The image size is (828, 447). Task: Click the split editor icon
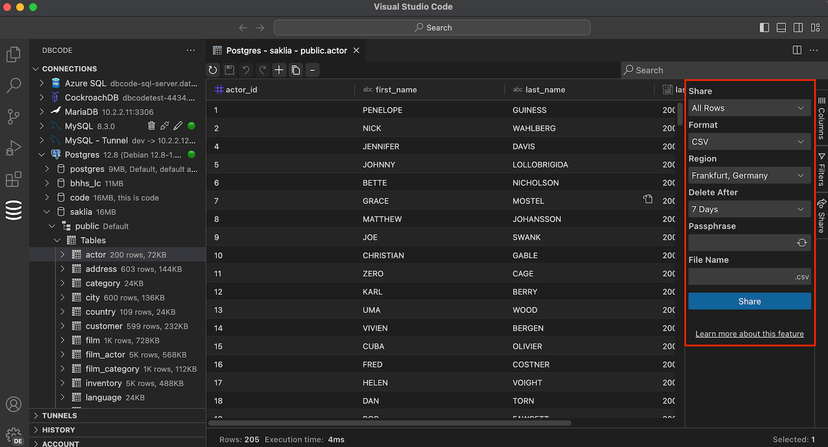(x=797, y=50)
